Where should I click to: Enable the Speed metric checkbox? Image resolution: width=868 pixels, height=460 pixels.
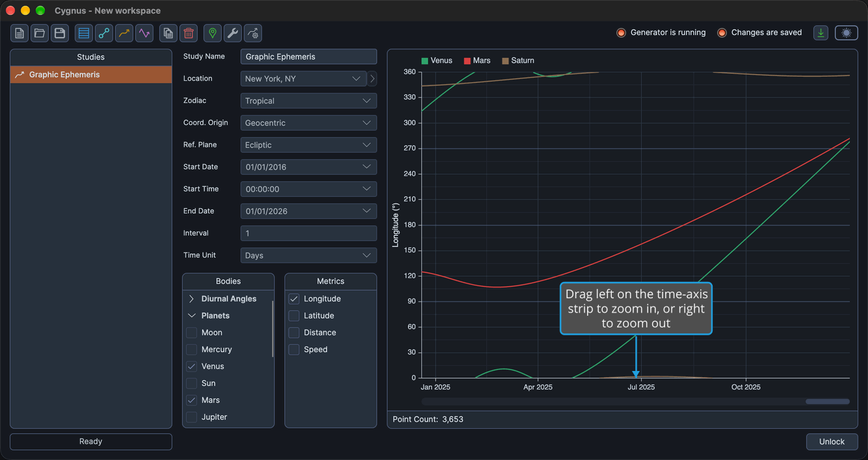click(294, 350)
